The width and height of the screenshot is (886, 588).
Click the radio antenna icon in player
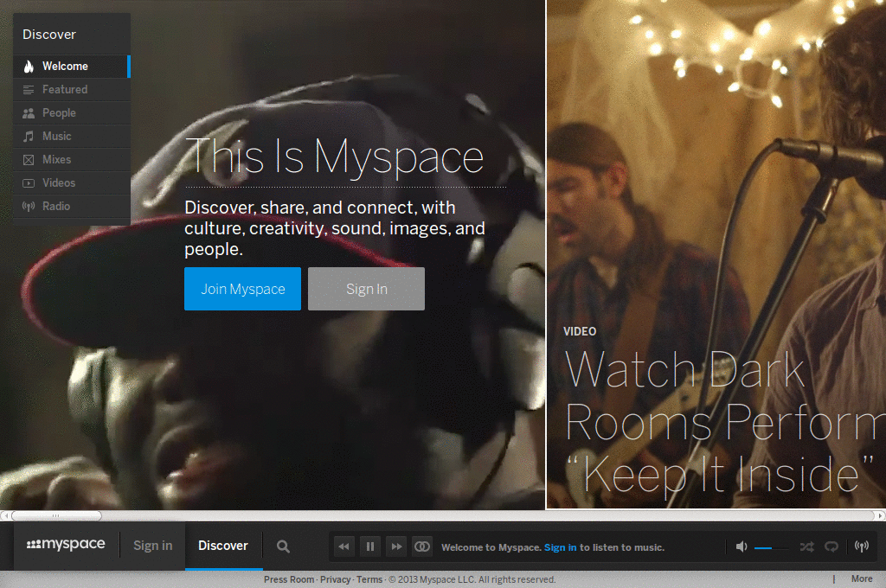[861, 546]
